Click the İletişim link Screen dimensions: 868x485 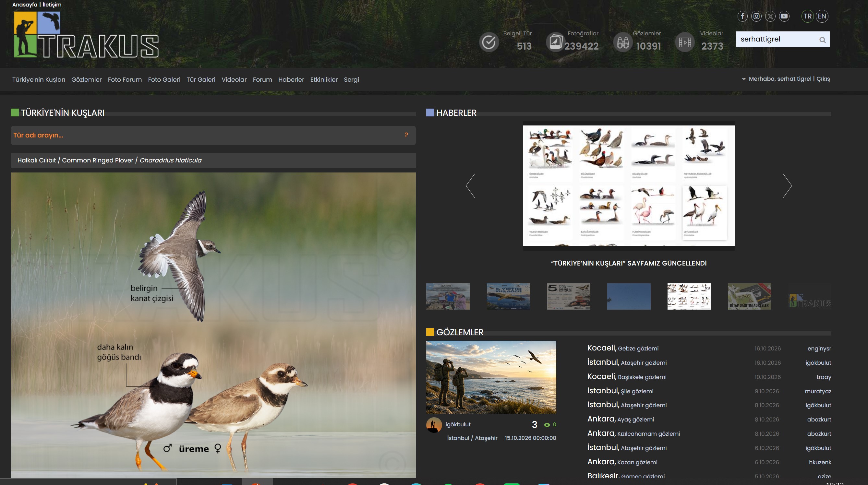coord(52,5)
